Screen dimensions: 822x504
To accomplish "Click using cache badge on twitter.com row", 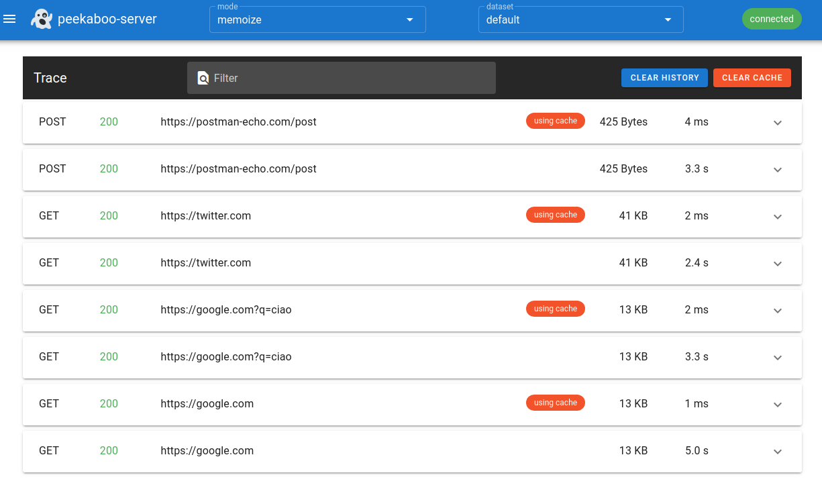I will [x=556, y=215].
